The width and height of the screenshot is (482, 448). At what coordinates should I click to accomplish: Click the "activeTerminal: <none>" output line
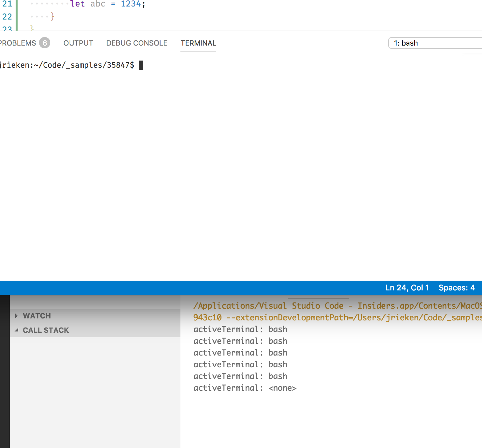[x=245, y=387]
